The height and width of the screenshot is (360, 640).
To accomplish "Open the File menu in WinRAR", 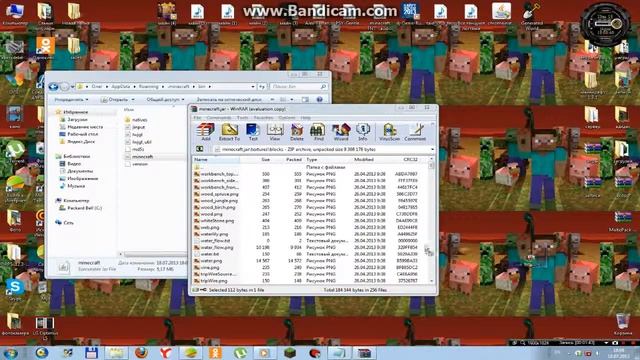I will pyautogui.click(x=197, y=118).
